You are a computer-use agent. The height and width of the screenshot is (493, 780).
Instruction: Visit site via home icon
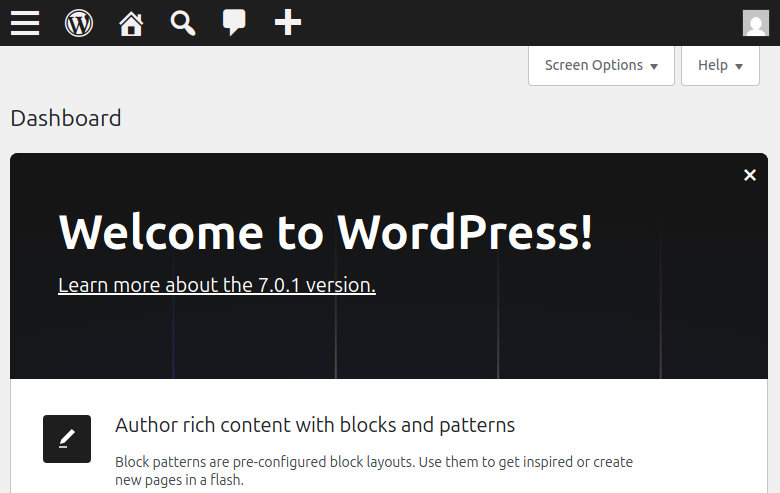coord(131,23)
